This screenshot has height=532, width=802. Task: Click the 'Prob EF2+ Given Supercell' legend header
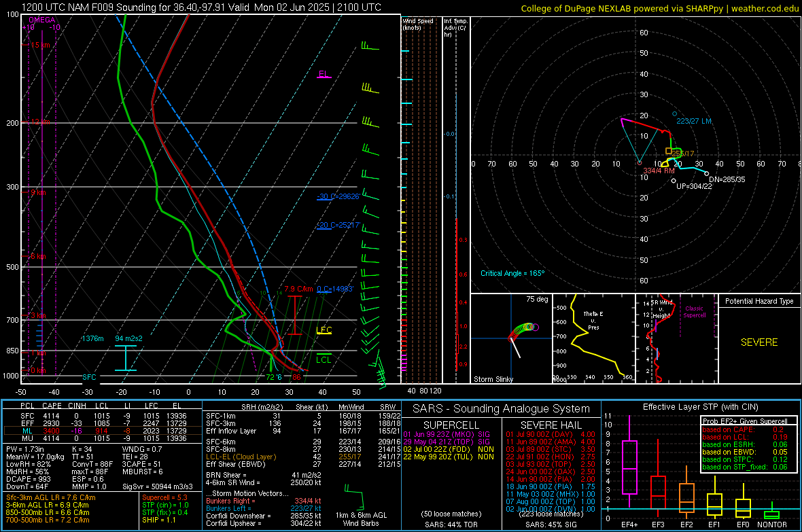[x=745, y=421]
